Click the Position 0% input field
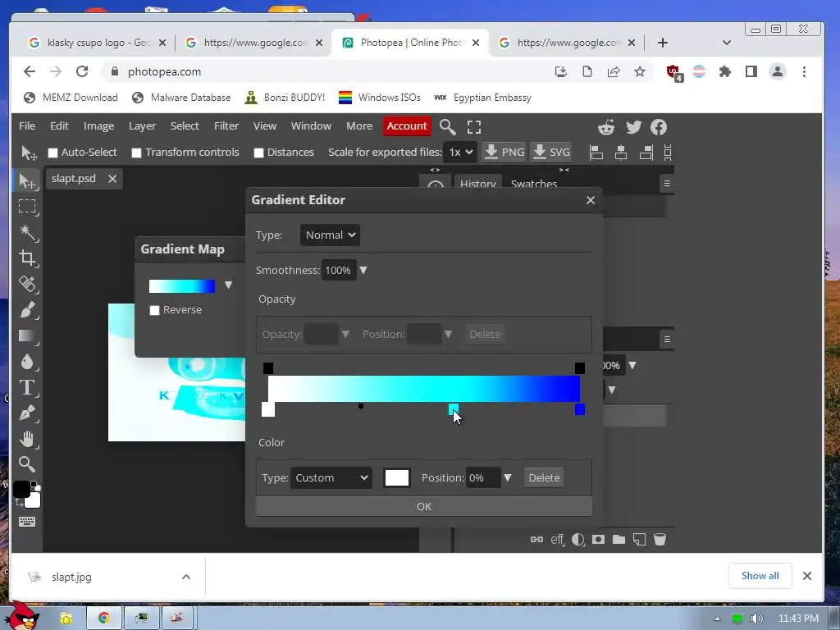Image resolution: width=840 pixels, height=630 pixels. pos(483,477)
